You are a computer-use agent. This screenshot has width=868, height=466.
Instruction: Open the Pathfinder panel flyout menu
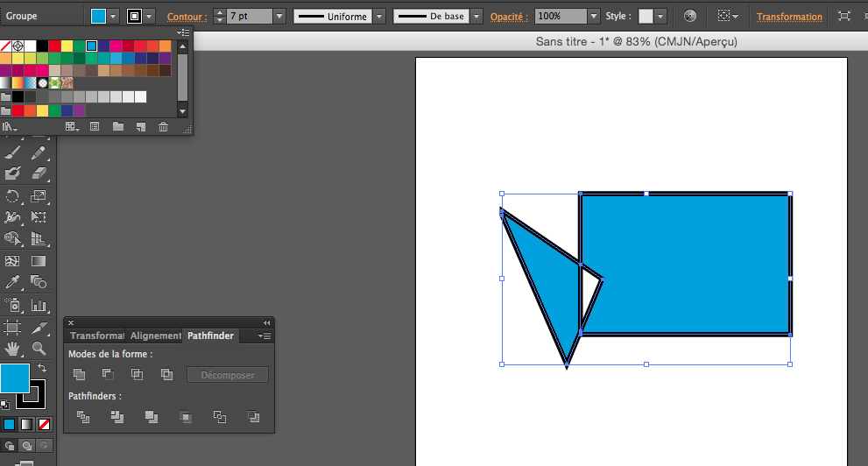tap(264, 336)
